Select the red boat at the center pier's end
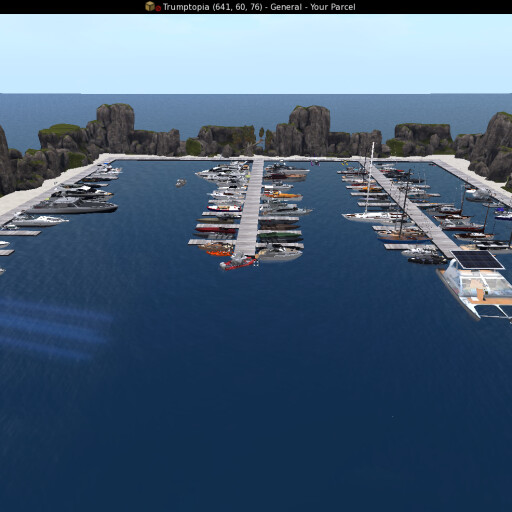The image size is (512, 512). click(x=237, y=262)
